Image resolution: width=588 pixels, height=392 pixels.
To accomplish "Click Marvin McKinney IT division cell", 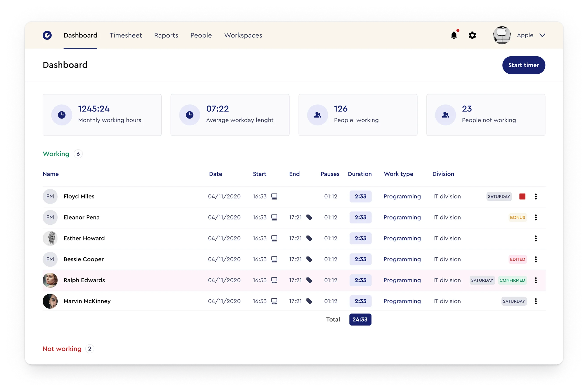I will point(447,301).
